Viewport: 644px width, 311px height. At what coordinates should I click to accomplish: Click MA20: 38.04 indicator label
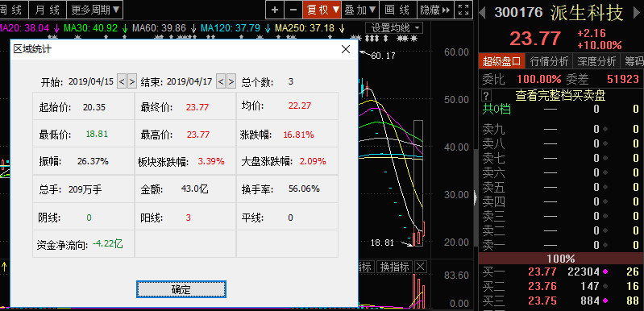click(x=25, y=28)
